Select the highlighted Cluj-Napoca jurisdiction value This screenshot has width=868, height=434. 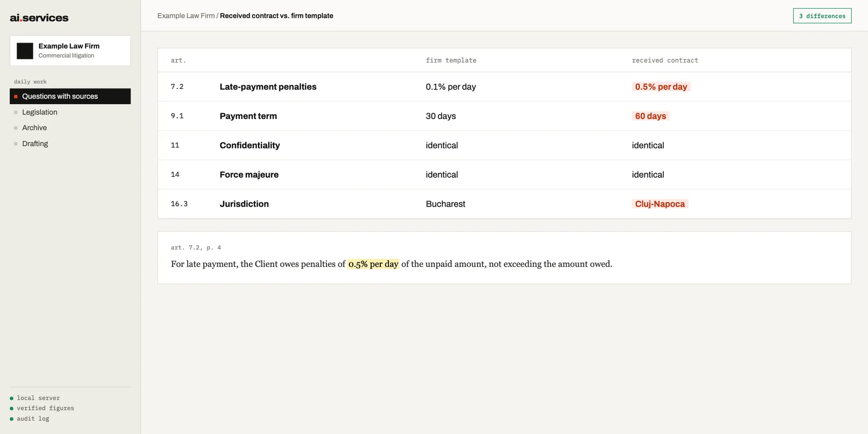(660, 204)
